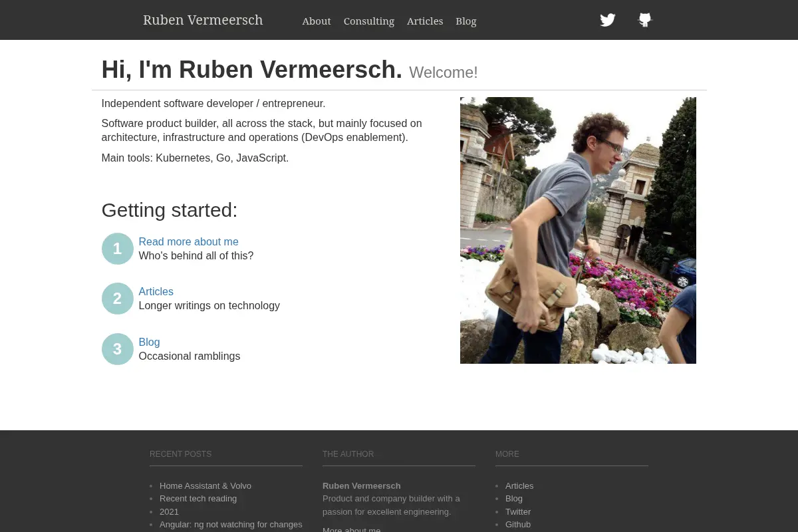
Task: Open recent post 'Home Assistant & Volvo'
Action: (205, 485)
